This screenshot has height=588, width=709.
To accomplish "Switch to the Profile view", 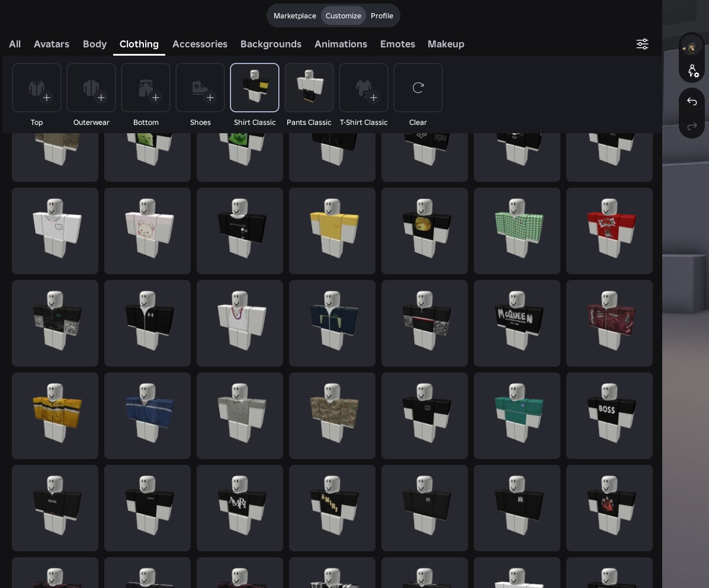I will tap(381, 16).
